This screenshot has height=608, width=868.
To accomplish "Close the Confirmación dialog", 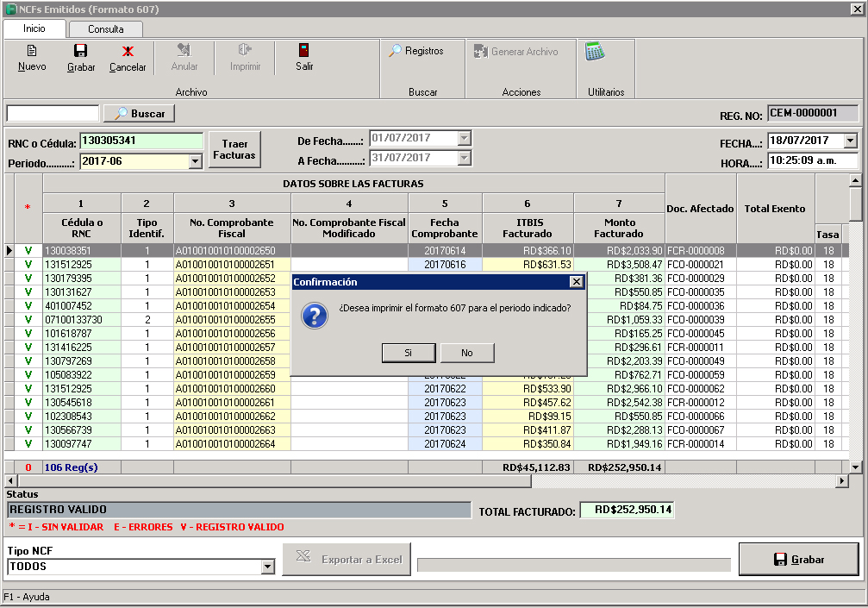I will coord(578,282).
